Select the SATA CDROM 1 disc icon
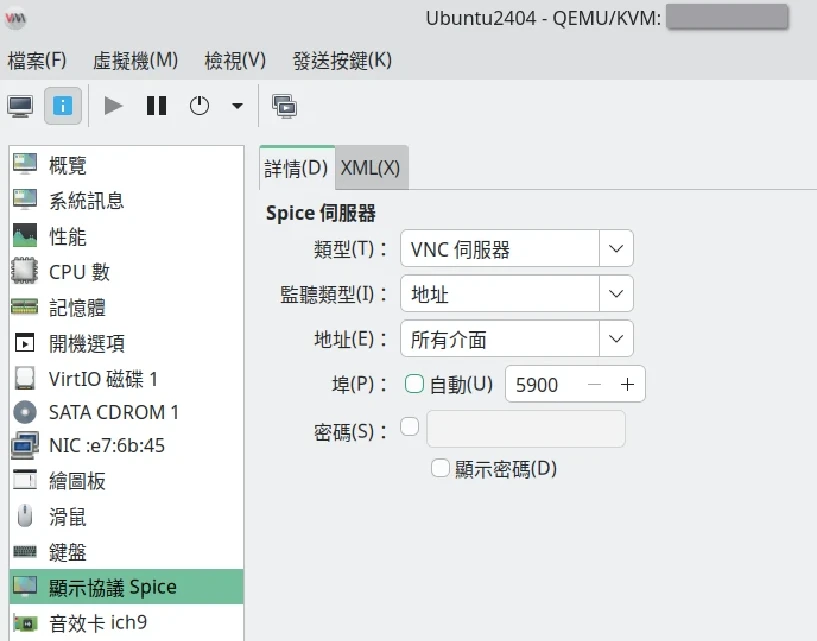This screenshot has height=641, width=817. (24, 412)
